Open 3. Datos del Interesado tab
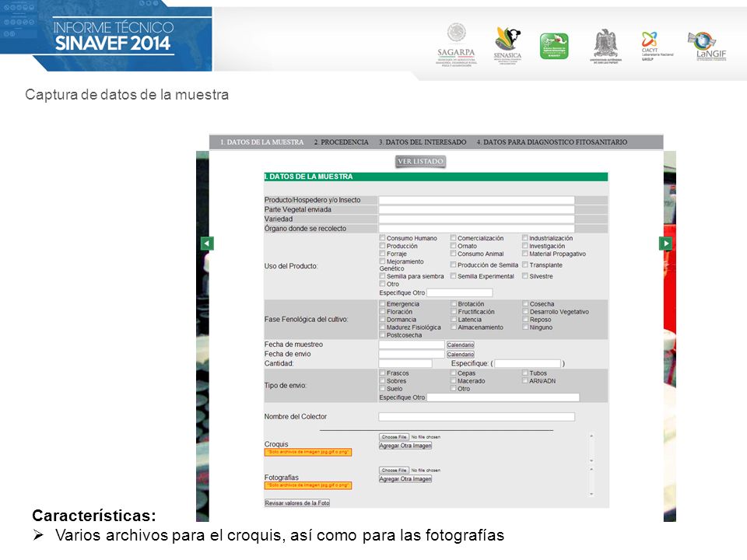Viewport: 747px width, 560px height. click(x=423, y=142)
